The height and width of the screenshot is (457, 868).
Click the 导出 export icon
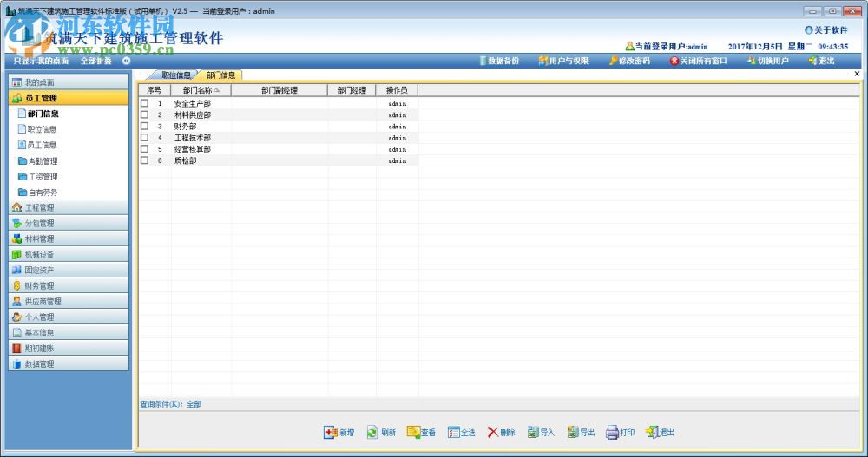(572, 432)
